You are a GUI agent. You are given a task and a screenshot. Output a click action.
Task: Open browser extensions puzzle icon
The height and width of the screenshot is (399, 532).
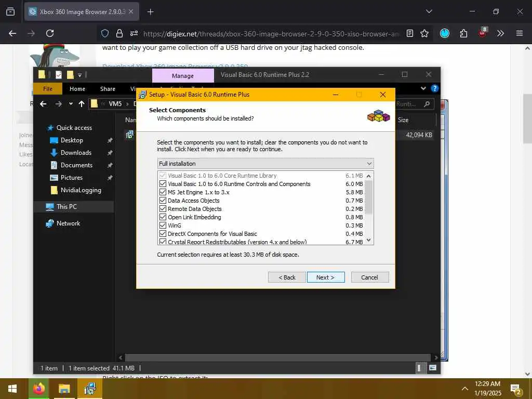pyautogui.click(x=463, y=33)
